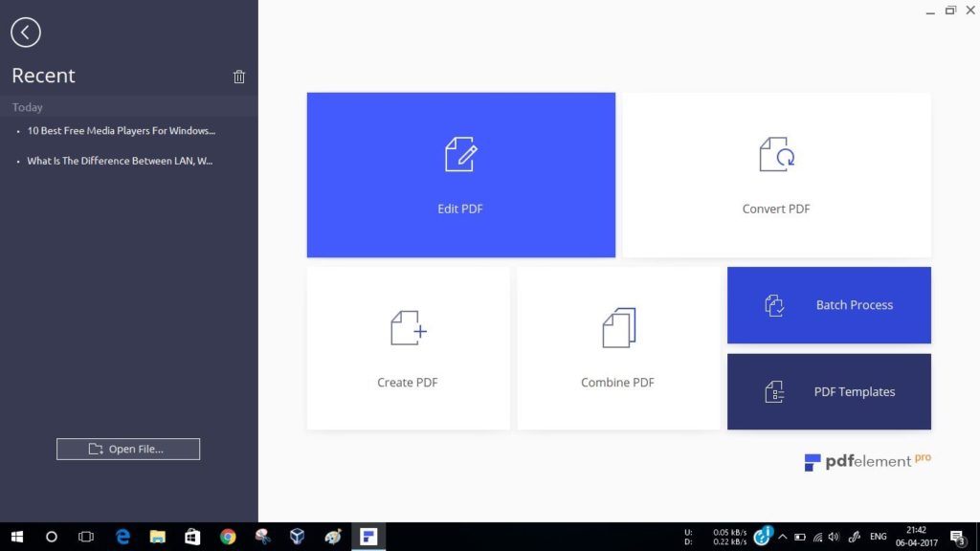Click the Open File button

coord(127,448)
